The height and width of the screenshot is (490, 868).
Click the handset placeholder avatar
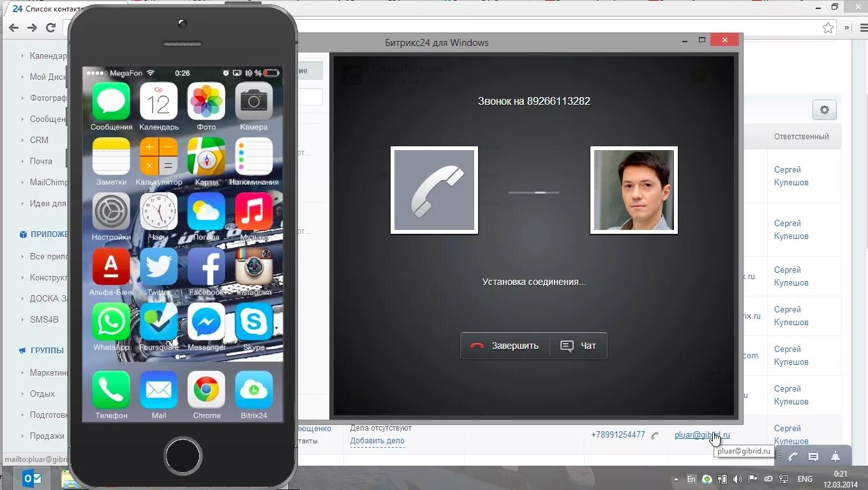[x=434, y=190]
